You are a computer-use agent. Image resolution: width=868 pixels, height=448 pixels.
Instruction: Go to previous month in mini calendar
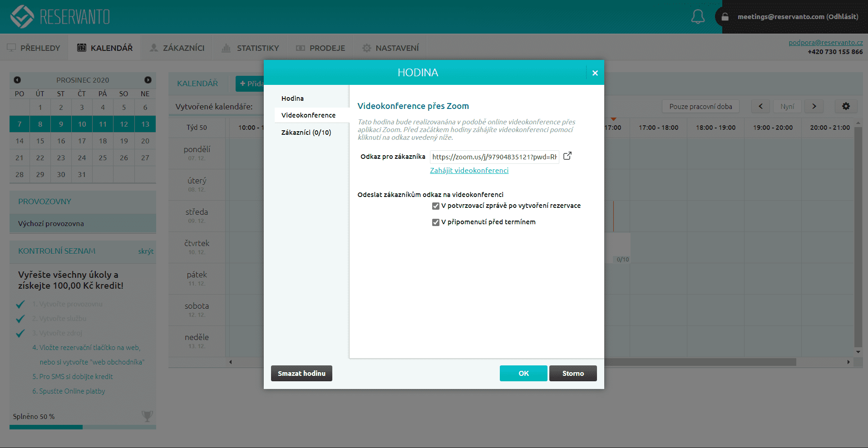[x=17, y=80]
